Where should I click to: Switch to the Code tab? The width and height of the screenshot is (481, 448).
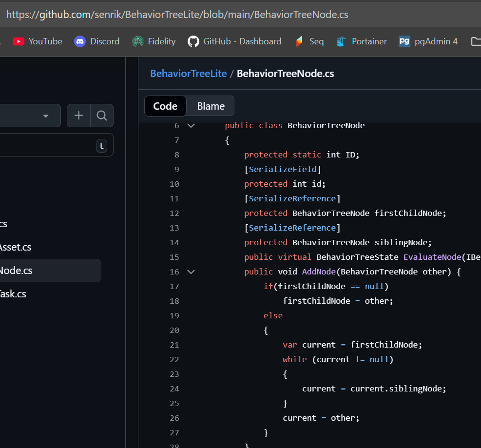[165, 106]
